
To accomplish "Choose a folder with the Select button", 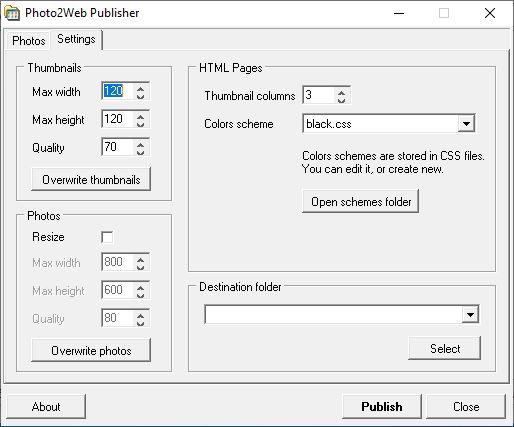I will (445, 349).
